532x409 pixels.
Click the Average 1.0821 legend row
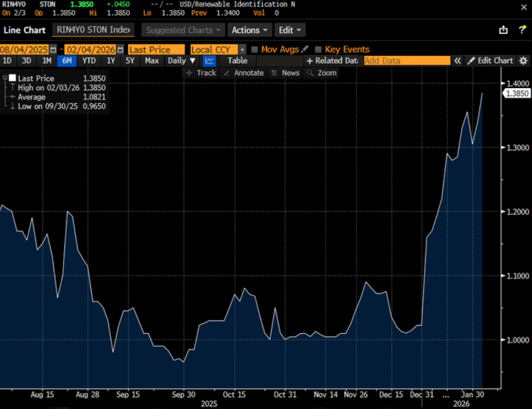58,97
